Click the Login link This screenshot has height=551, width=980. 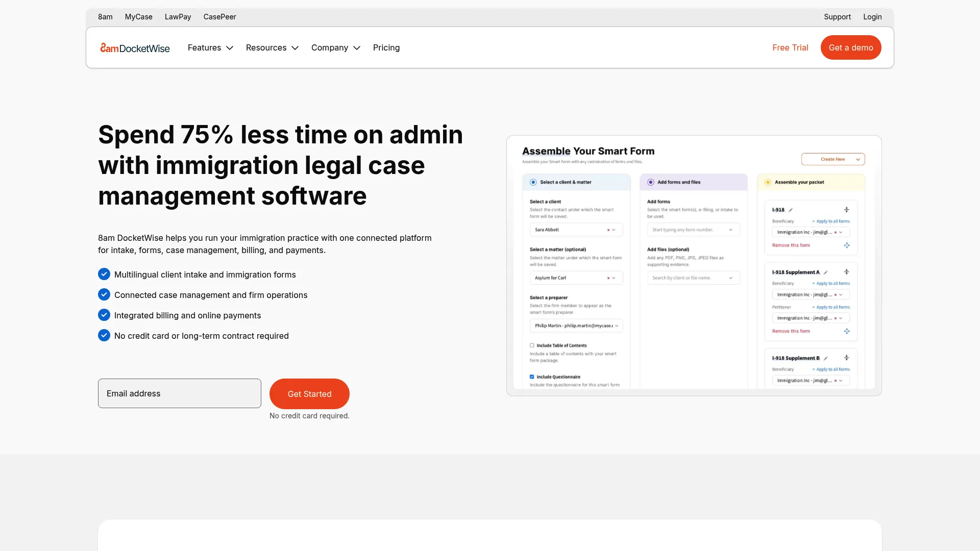coord(872,17)
